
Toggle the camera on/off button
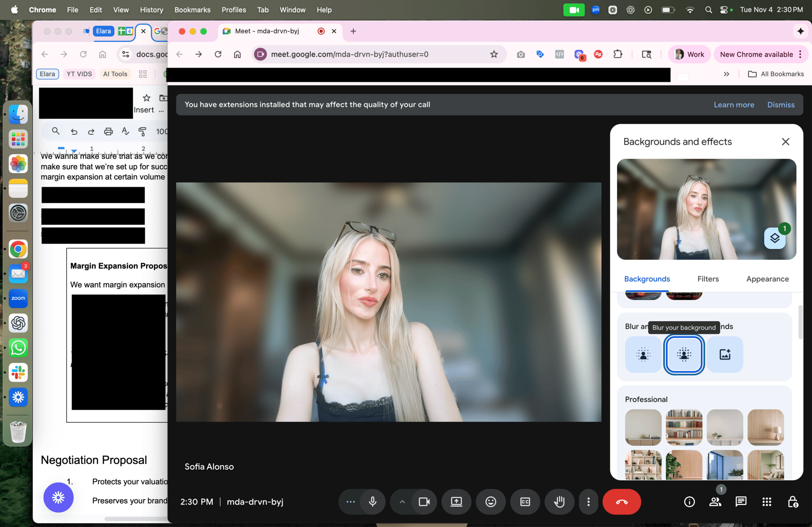tap(424, 502)
